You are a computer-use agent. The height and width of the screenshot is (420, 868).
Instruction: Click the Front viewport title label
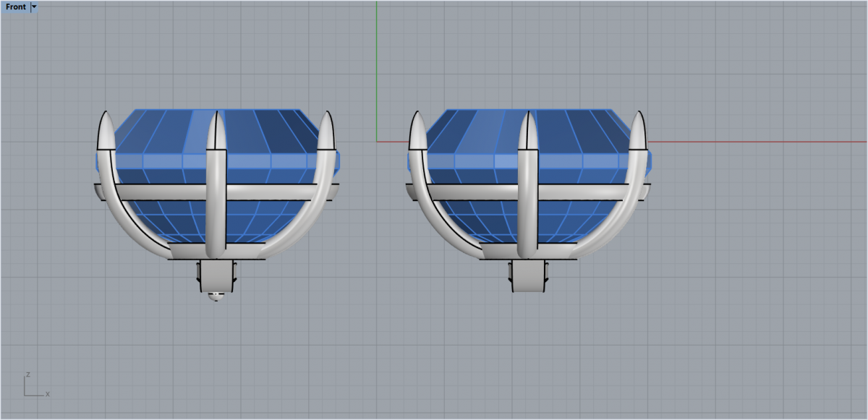(16, 7)
